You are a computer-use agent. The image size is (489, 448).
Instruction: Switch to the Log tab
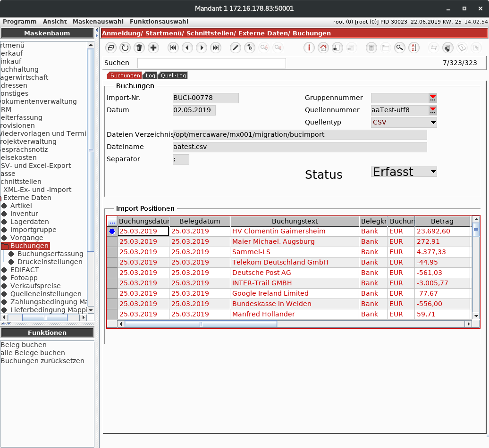pyautogui.click(x=150, y=75)
